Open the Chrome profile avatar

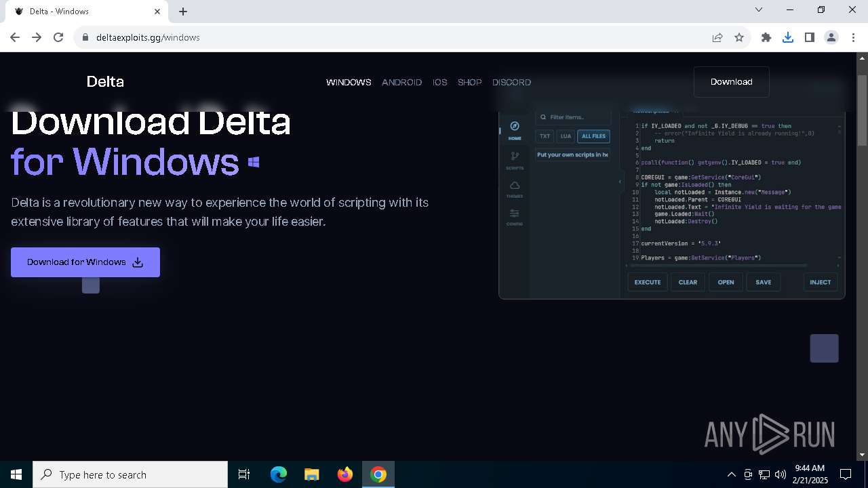point(831,37)
